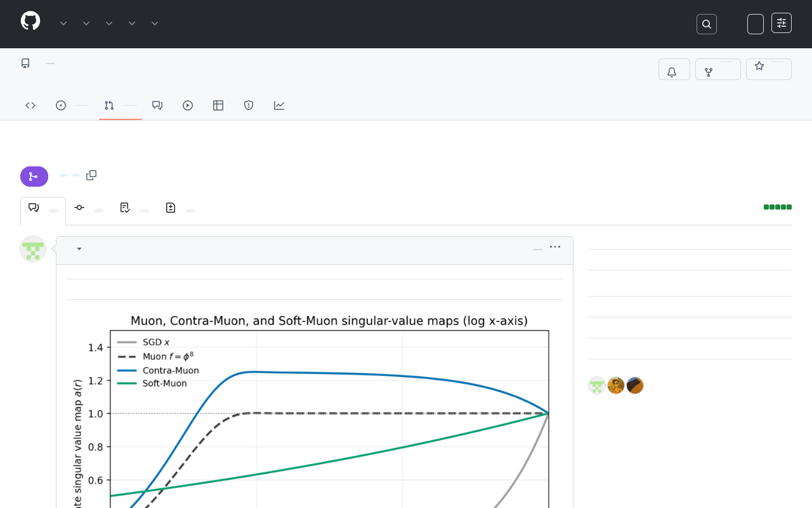
Task: Switch to the Conversation tab
Action: point(43,211)
